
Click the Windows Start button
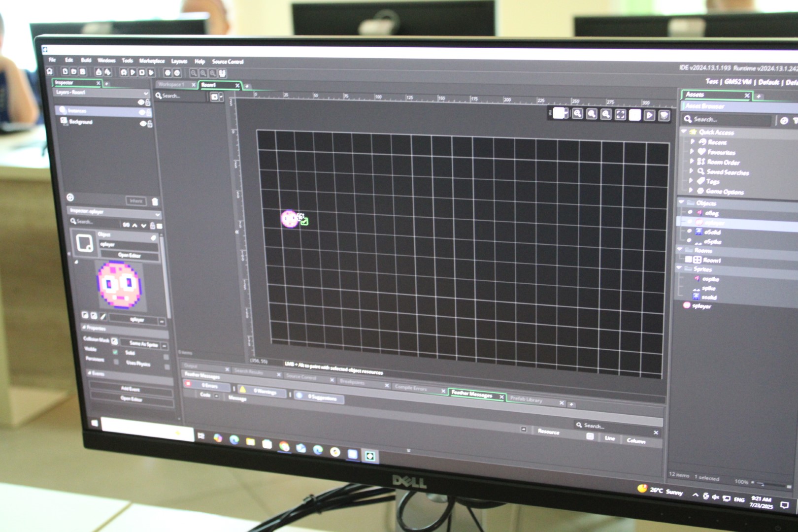95,423
